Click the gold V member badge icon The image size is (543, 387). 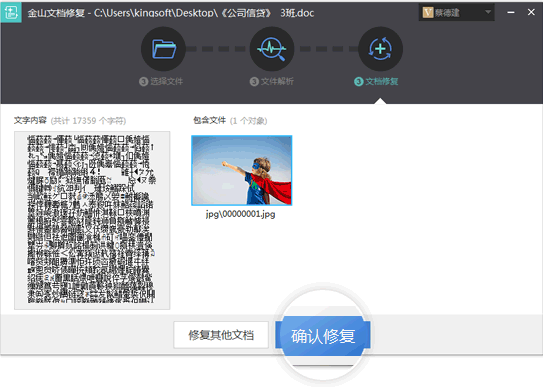[x=428, y=13]
